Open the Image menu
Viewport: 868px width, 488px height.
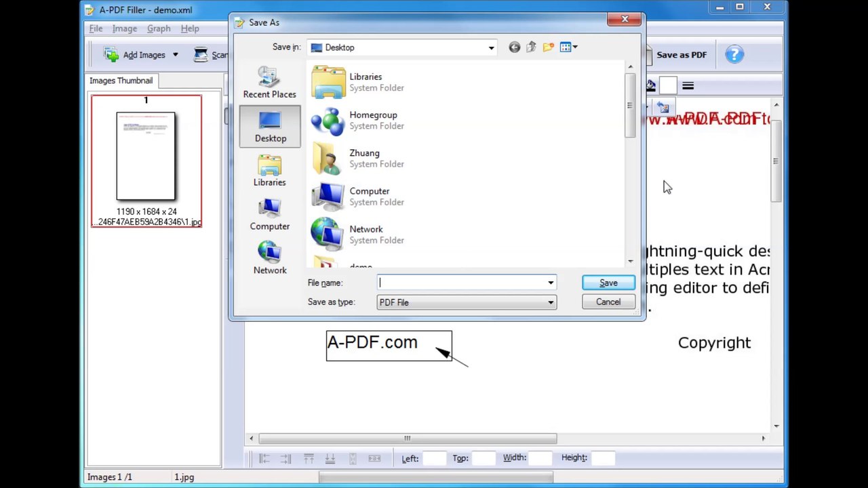(x=125, y=28)
